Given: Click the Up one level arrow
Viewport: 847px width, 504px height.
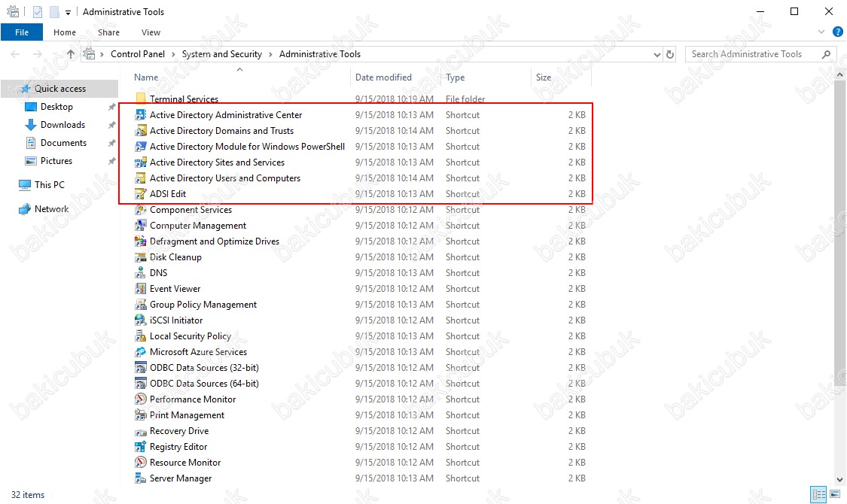Looking at the screenshot, I should [71, 54].
